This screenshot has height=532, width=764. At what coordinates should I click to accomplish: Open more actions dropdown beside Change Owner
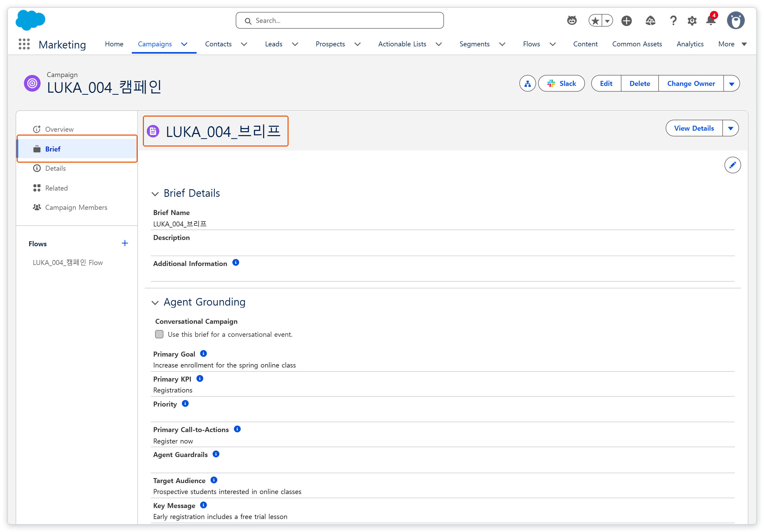coord(732,84)
